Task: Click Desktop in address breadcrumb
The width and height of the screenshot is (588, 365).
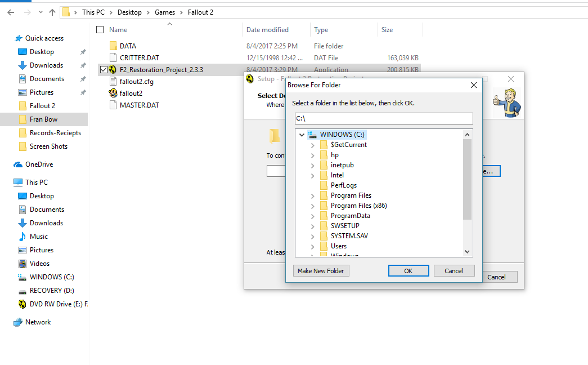Action: coord(129,12)
